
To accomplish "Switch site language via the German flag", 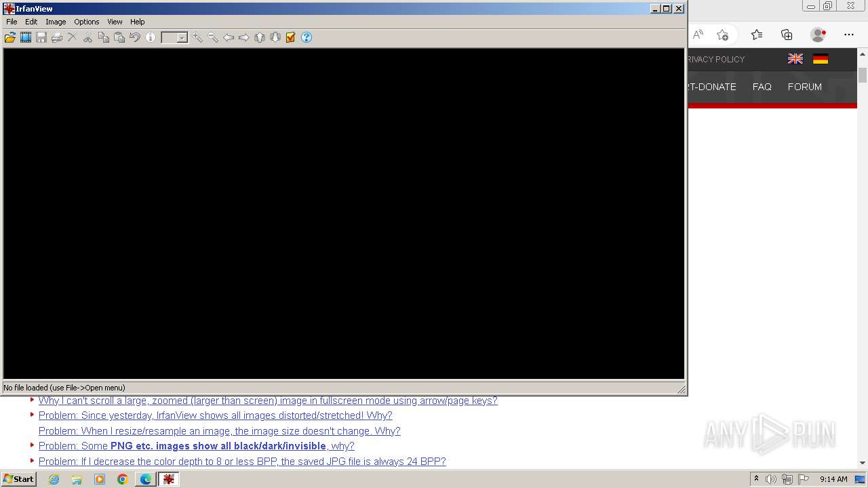I will coord(821,59).
